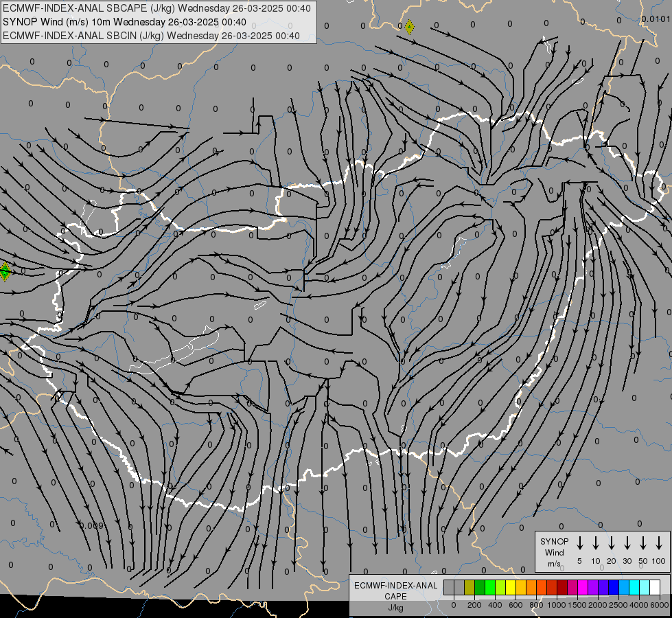The image size is (672, 618).
Task: Pick the bright magenta CAPE swatch right of 1500
Action: coord(583,587)
